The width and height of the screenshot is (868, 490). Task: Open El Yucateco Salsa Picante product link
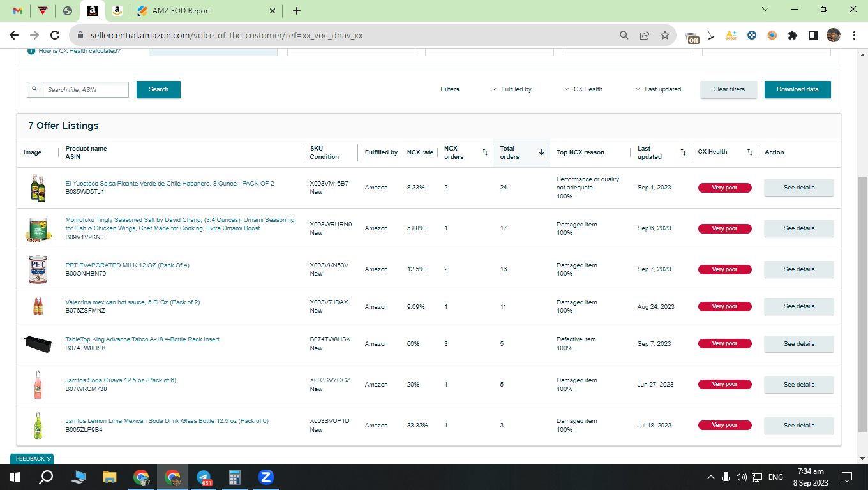click(170, 184)
